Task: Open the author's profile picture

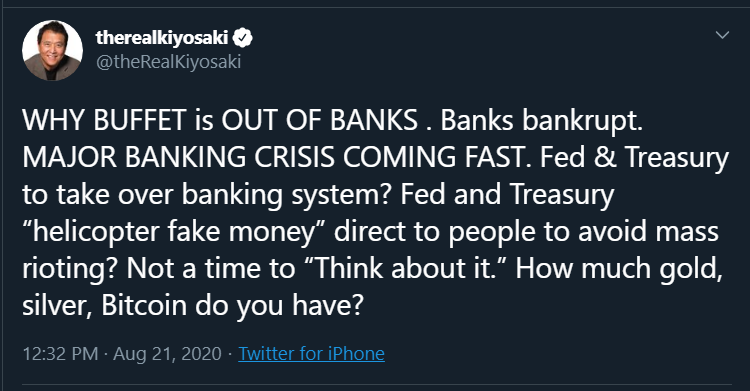Action: (52, 50)
